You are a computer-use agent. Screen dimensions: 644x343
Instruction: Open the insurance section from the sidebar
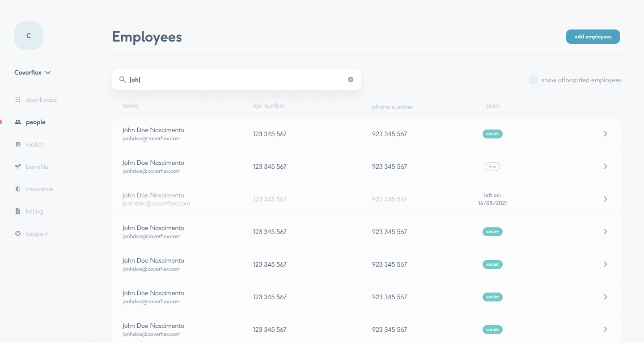(x=18, y=189)
